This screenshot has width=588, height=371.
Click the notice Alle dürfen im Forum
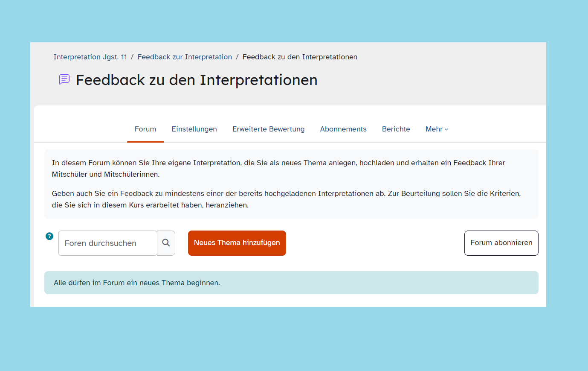[137, 283]
